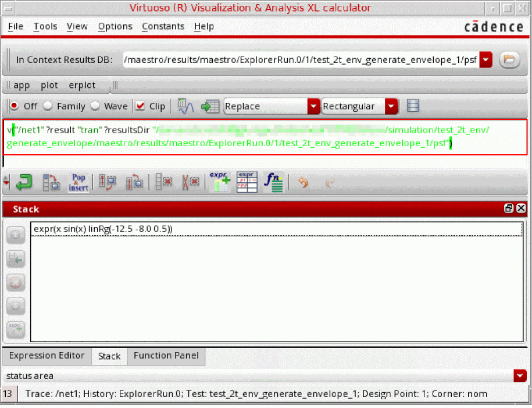Click the Pop & insert icon
532x408 pixels.
point(78,182)
